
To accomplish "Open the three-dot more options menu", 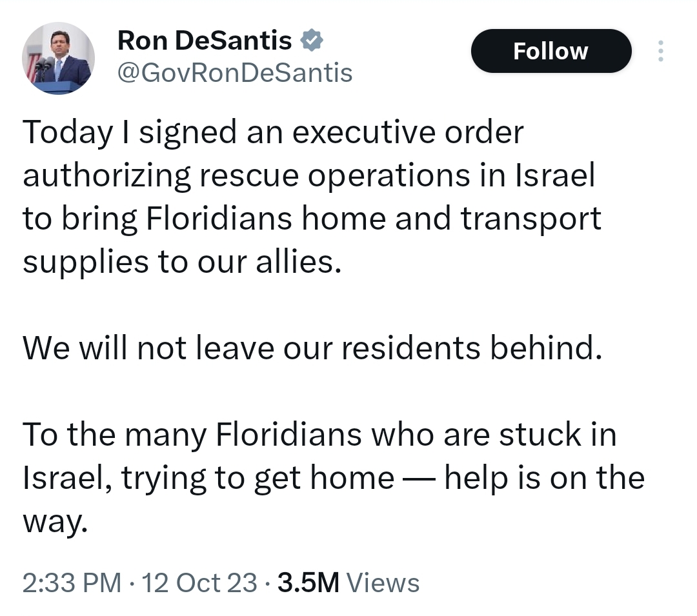I will 660,52.
